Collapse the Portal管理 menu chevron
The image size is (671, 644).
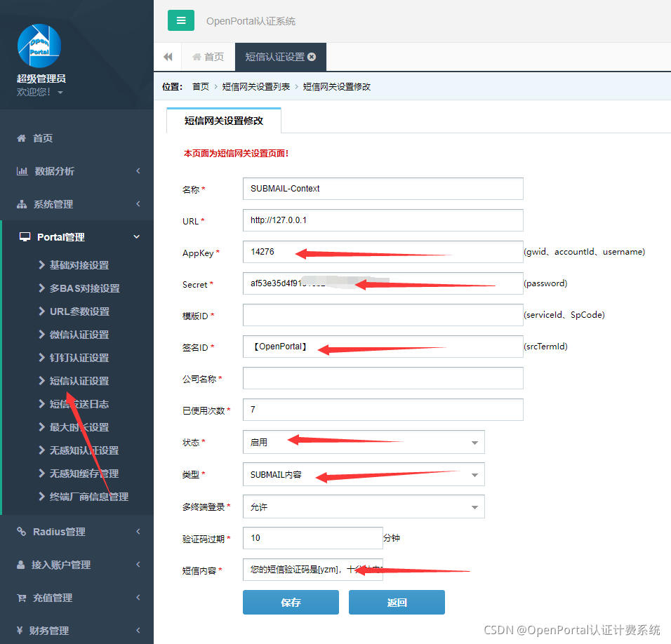136,237
